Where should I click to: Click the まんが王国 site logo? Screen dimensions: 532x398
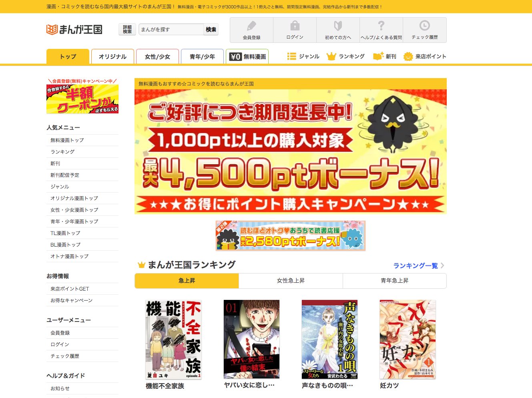tap(74, 29)
